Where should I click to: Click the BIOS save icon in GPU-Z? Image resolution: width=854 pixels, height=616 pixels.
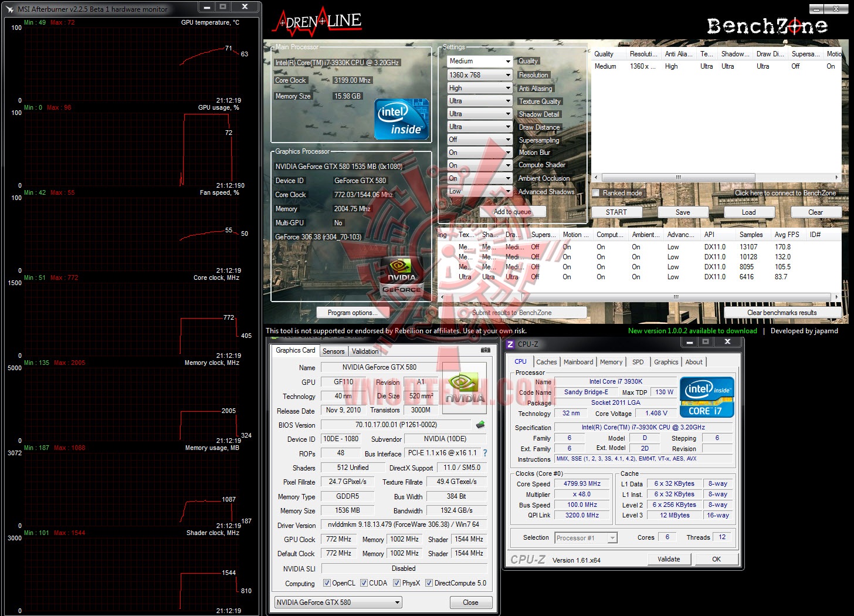click(480, 424)
